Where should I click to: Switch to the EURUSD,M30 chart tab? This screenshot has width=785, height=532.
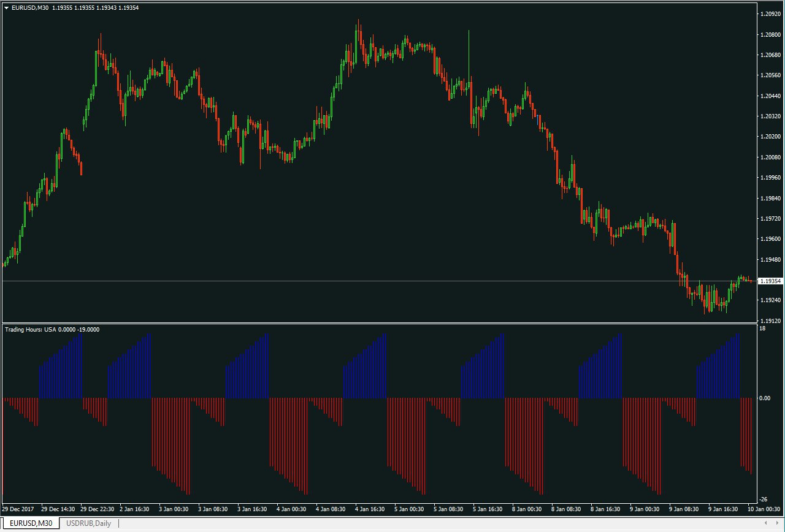click(x=30, y=523)
